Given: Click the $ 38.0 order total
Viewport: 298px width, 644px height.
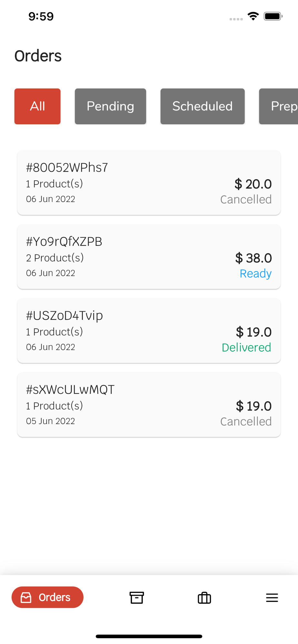Looking at the screenshot, I should [253, 258].
